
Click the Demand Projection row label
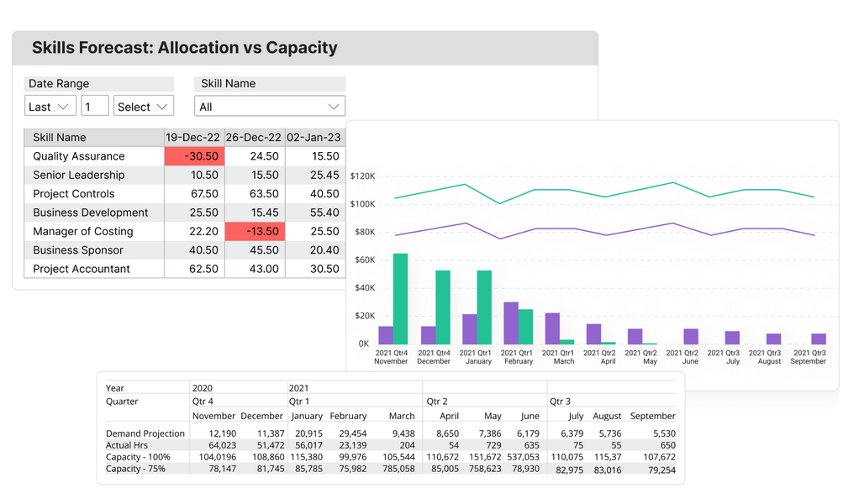(145, 433)
